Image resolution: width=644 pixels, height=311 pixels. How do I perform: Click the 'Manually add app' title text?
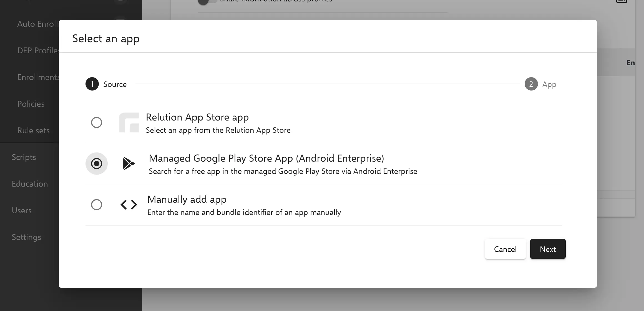click(187, 199)
